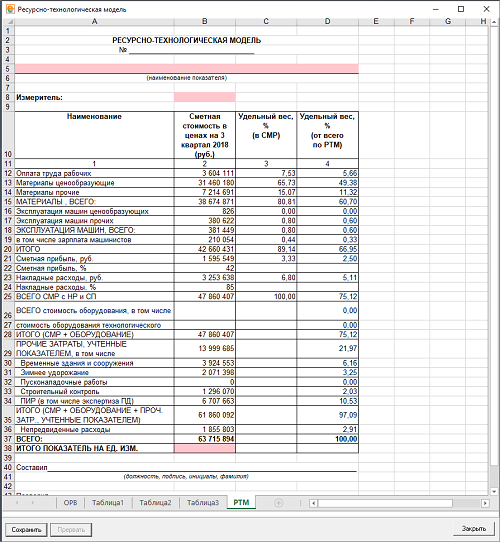Screen dimensions: 500x542
Task: Select the РТМ sheet tab
Action: point(241,503)
